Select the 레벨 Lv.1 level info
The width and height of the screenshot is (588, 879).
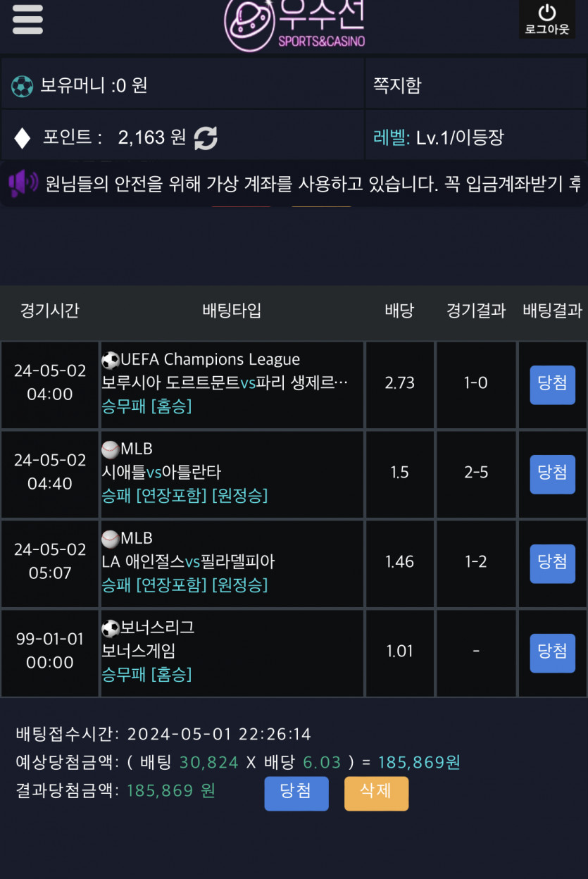pos(439,137)
